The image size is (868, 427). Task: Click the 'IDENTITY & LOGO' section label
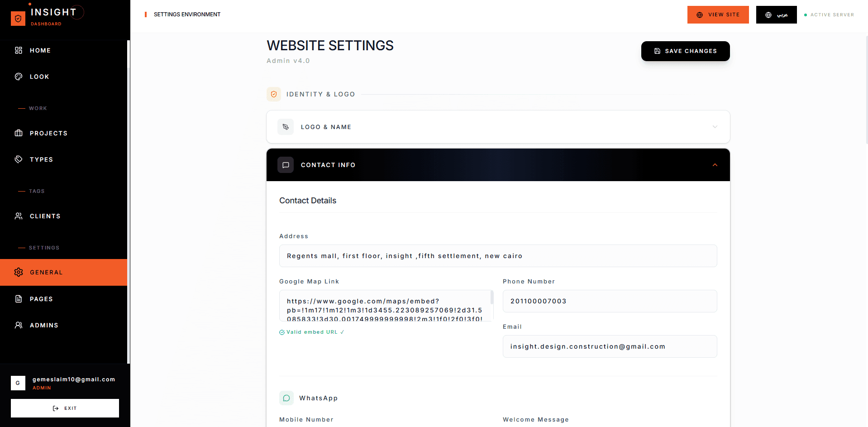tap(320, 94)
